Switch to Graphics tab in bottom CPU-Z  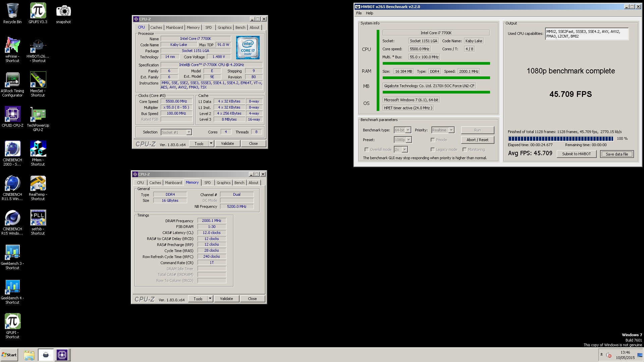point(224,183)
